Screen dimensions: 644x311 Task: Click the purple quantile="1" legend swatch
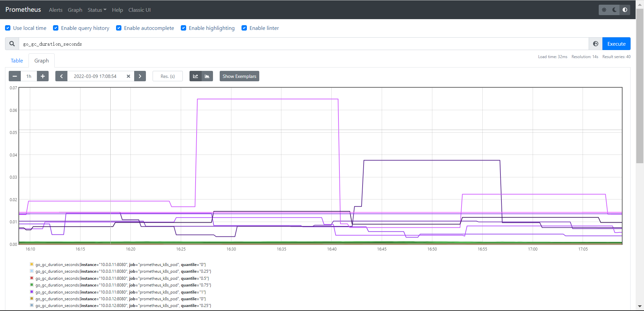[32, 292]
